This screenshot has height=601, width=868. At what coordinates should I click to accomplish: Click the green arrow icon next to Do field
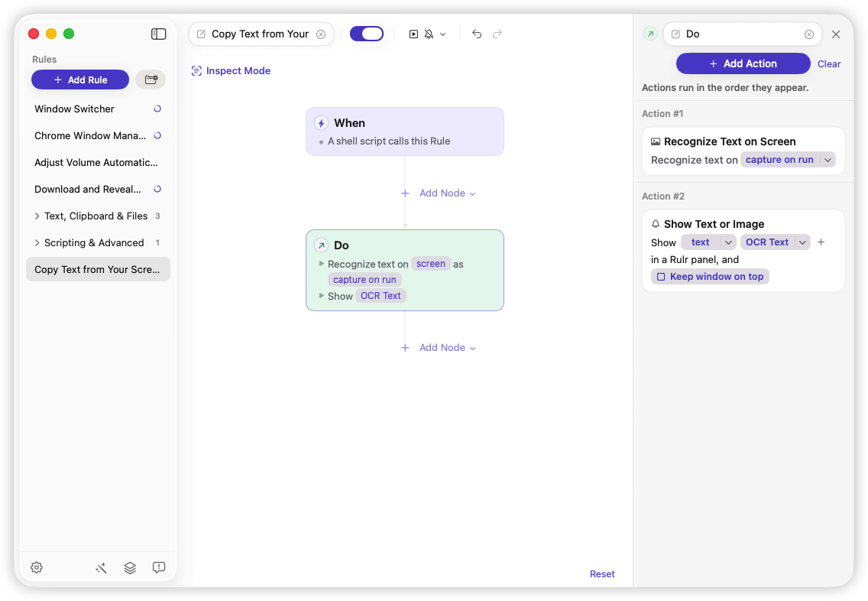[x=650, y=34]
